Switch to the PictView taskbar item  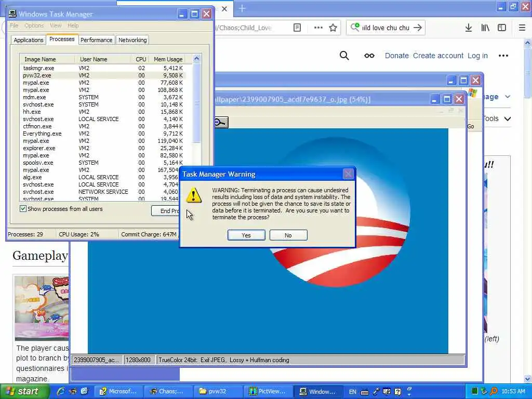(268, 392)
